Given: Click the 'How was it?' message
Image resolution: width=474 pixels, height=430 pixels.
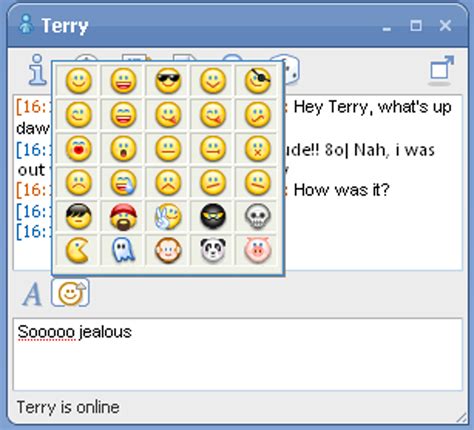Looking at the screenshot, I should coord(341,190).
